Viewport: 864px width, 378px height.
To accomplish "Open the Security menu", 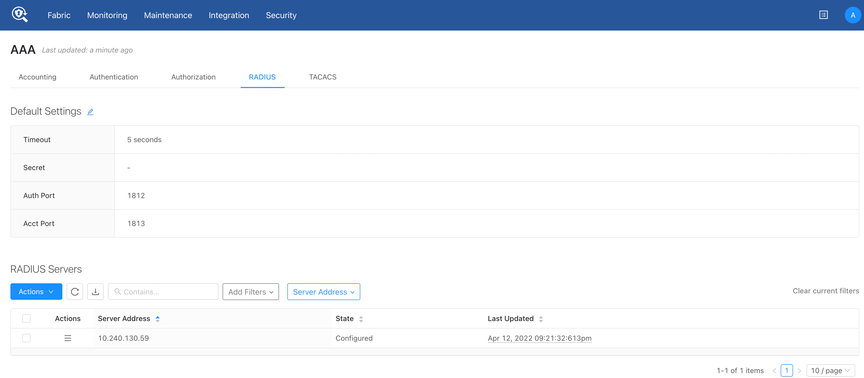I will [281, 15].
